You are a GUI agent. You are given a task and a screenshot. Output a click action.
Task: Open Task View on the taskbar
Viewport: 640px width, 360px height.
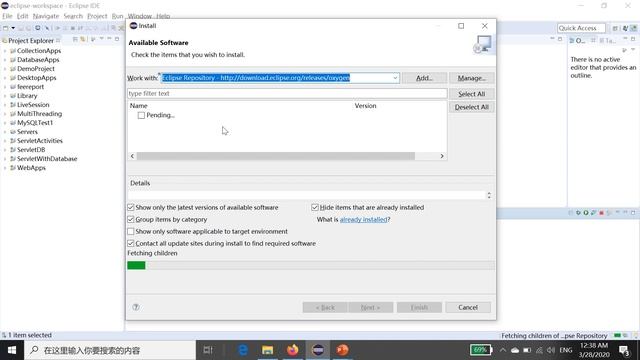tap(208, 350)
